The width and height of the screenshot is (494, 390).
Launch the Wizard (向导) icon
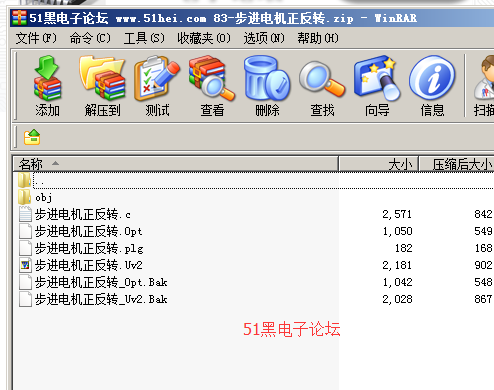377,78
